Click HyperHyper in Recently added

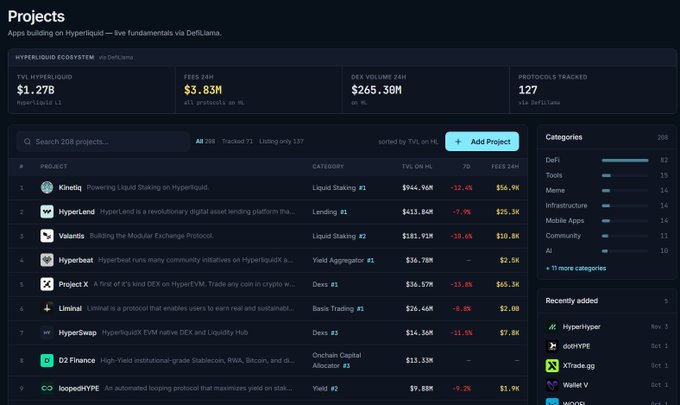point(582,327)
